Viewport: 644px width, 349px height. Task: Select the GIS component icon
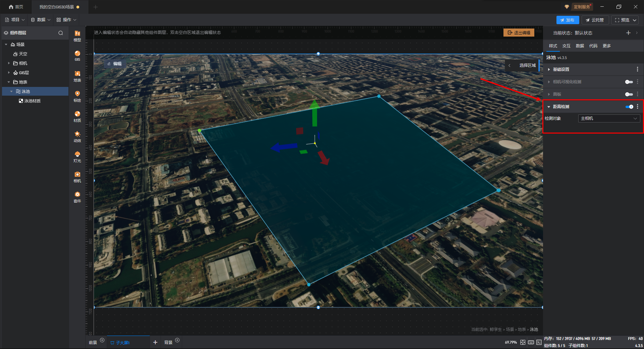coord(77,55)
